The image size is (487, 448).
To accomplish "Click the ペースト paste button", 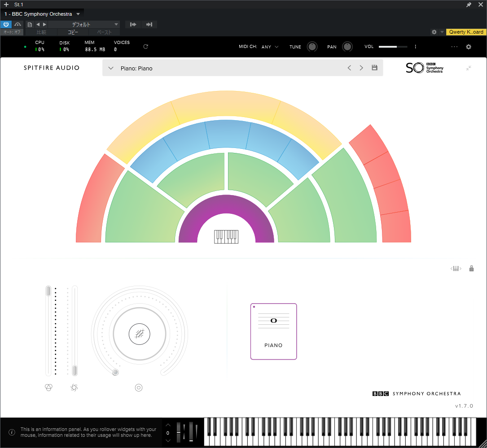I will [104, 32].
